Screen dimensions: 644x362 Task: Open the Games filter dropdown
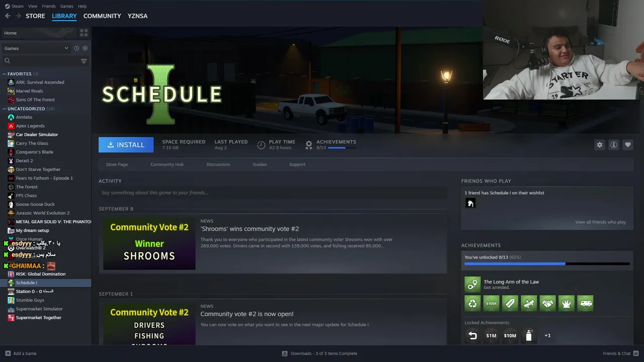pyautogui.click(x=36, y=48)
